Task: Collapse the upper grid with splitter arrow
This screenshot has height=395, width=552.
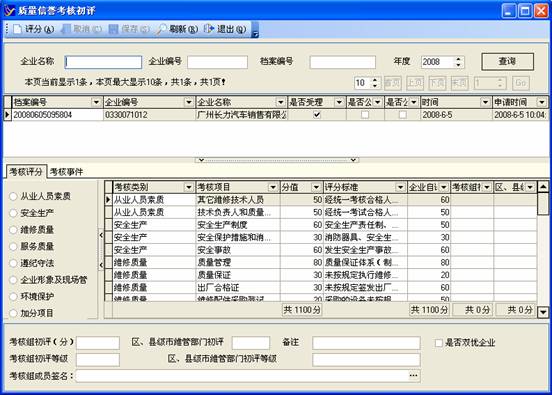Action: pyautogui.click(x=202, y=160)
